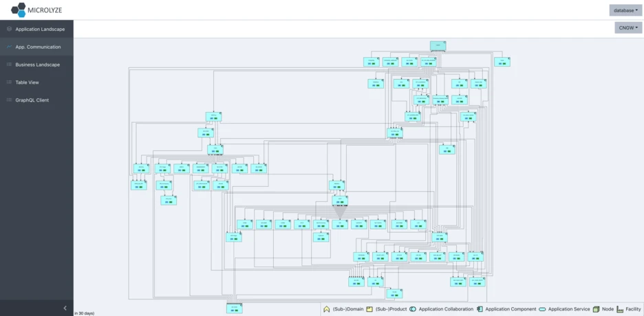644x316 pixels.
Task: Open the GraphQL Client page
Action: click(32, 100)
